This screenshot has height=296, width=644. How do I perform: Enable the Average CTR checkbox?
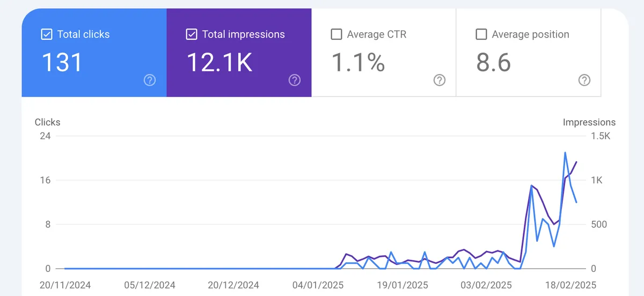(x=336, y=34)
